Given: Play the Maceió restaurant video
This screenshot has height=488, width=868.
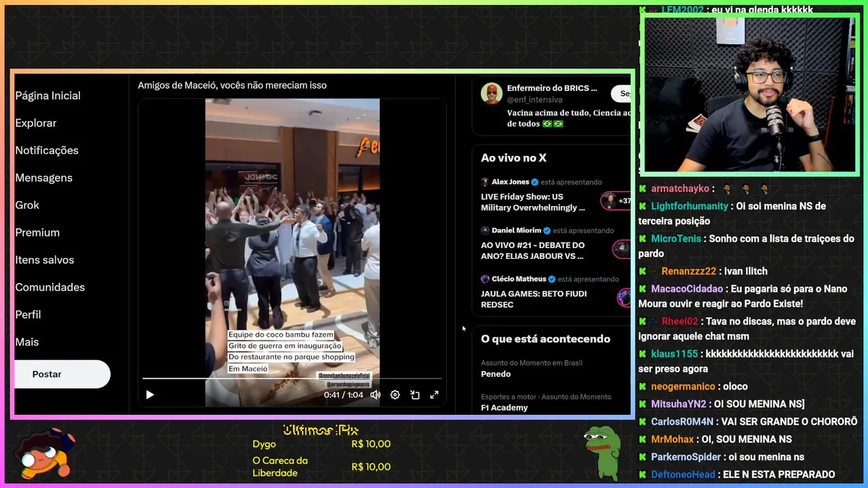Looking at the screenshot, I should click(x=150, y=394).
